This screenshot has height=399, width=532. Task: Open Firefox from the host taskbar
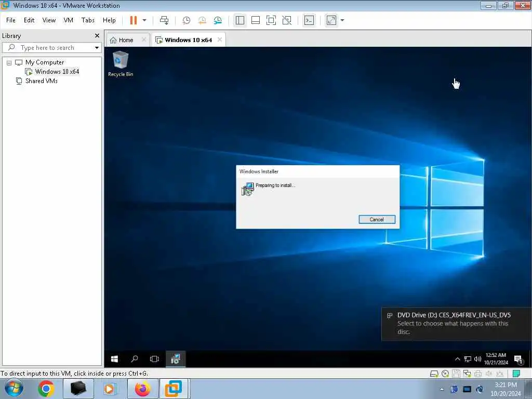pos(142,389)
